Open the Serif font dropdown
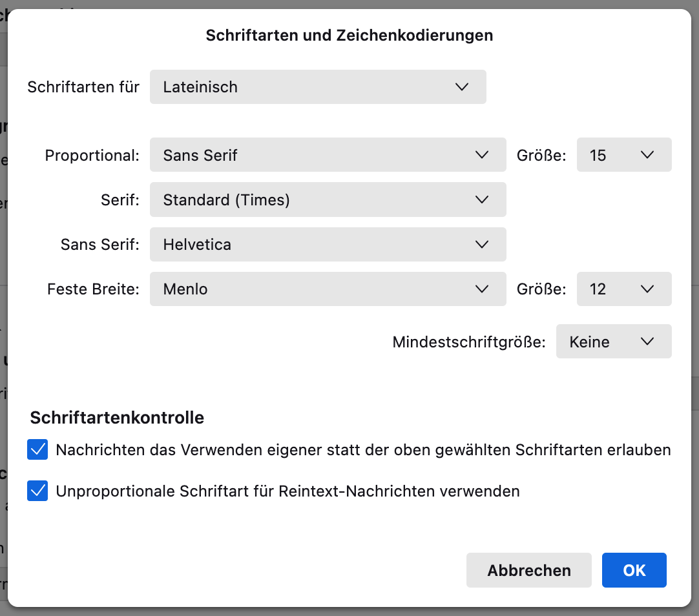This screenshot has width=699, height=616. tap(328, 200)
